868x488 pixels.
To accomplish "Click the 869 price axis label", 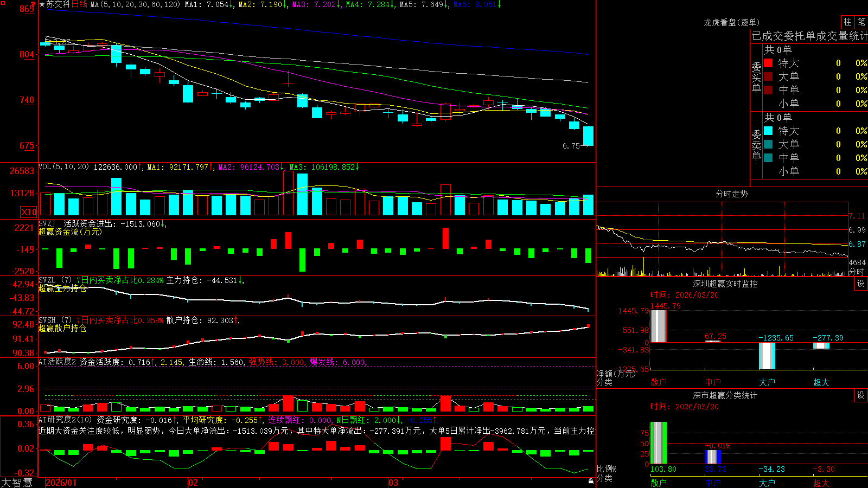I will point(27,9).
